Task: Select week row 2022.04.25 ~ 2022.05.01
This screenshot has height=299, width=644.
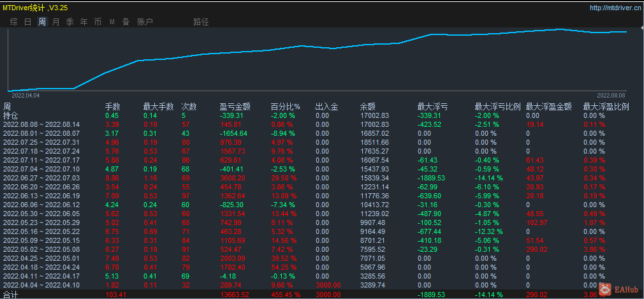Action: pos(41,258)
